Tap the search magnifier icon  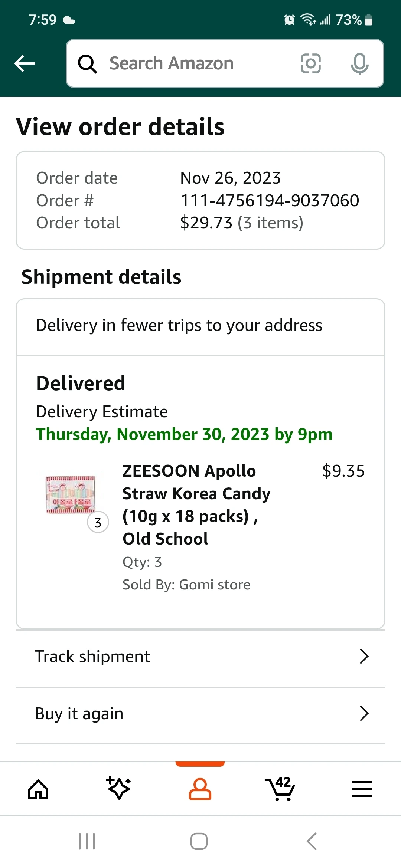pos(87,64)
